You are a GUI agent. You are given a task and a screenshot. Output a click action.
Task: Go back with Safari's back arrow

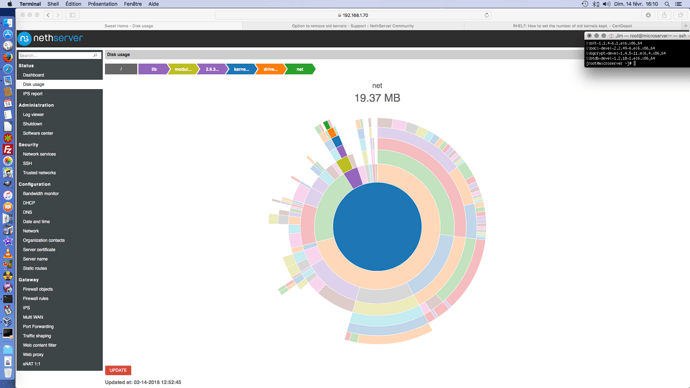48,15
